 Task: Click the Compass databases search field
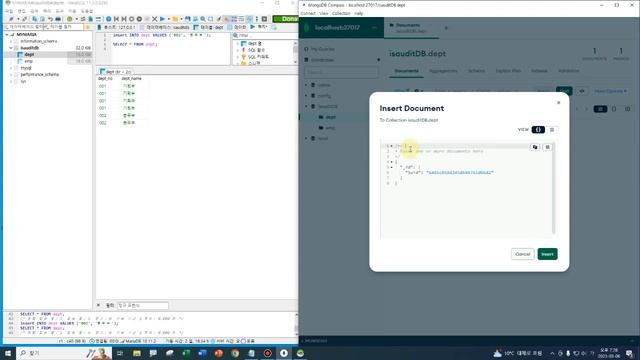[341, 72]
